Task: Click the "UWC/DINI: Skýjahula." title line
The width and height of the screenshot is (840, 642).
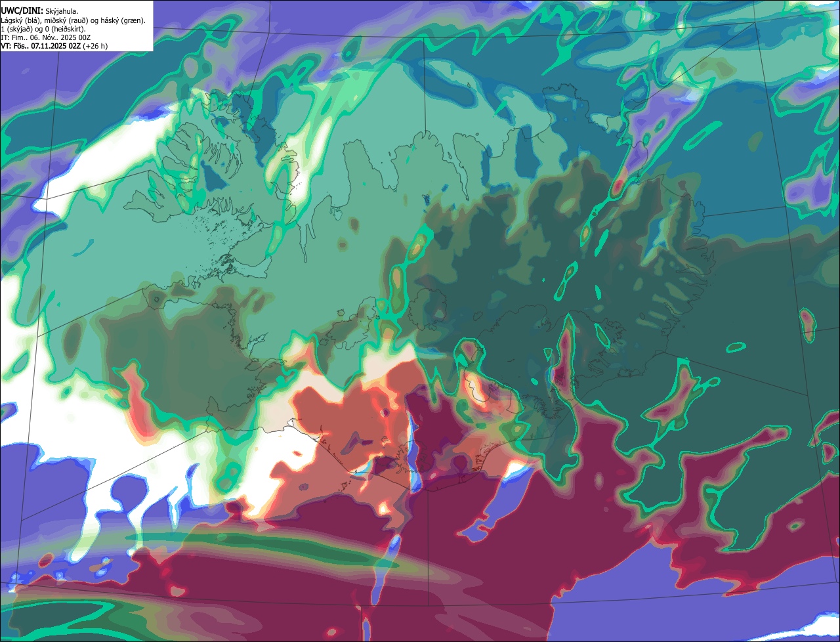Action: (39, 11)
